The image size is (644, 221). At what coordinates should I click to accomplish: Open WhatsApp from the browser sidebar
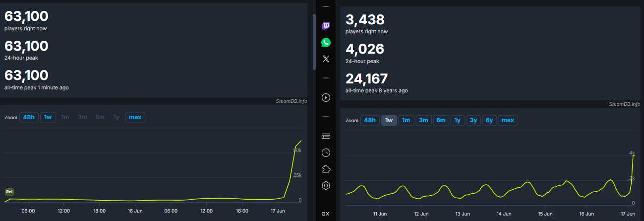point(326,42)
